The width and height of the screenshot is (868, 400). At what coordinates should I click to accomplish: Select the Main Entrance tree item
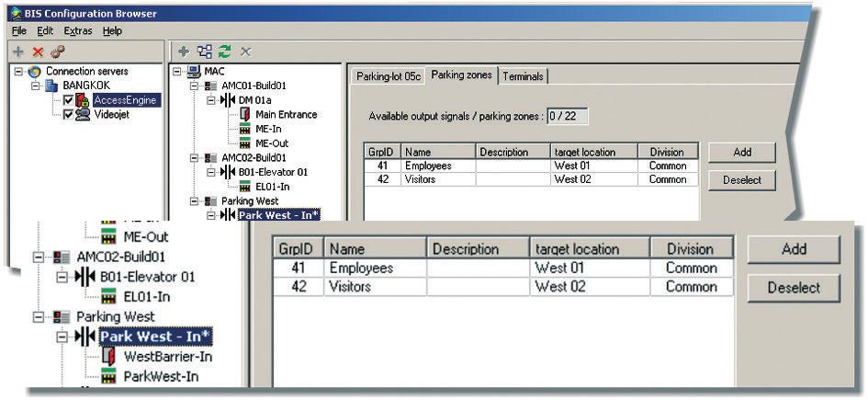coord(287,115)
